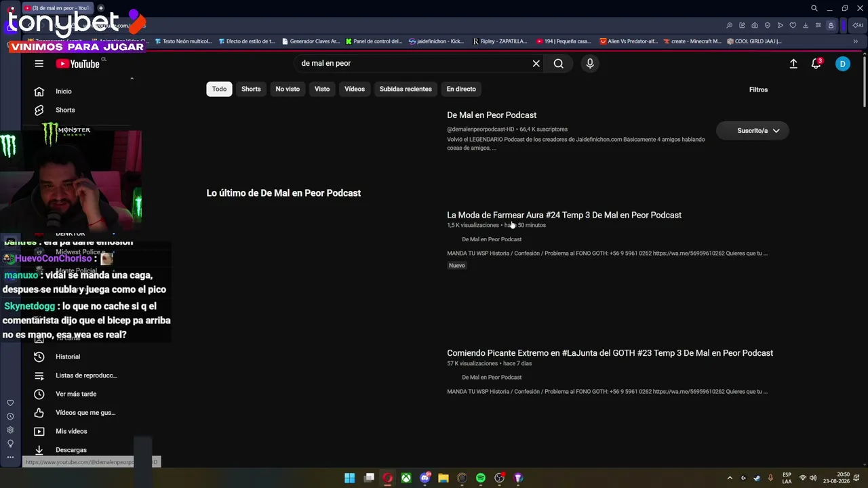This screenshot has width=868, height=488.
Task: Expand the Suscrito/a subscription dropdown
Action: (753, 131)
